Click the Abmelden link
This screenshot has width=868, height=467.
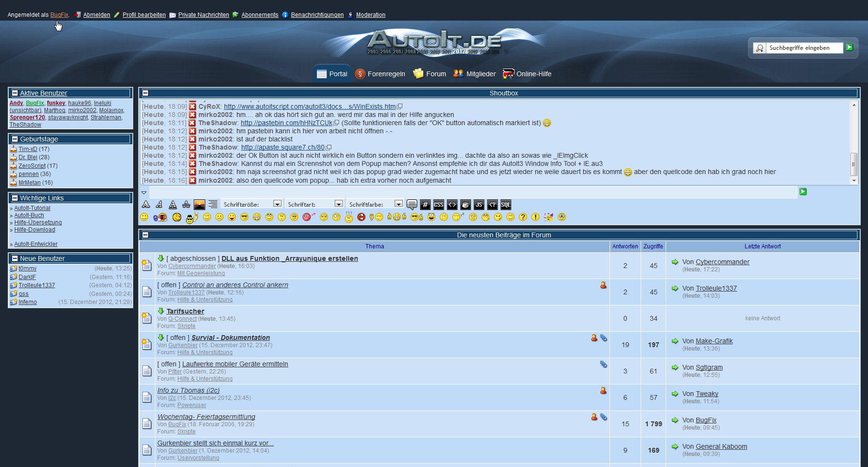[96, 15]
